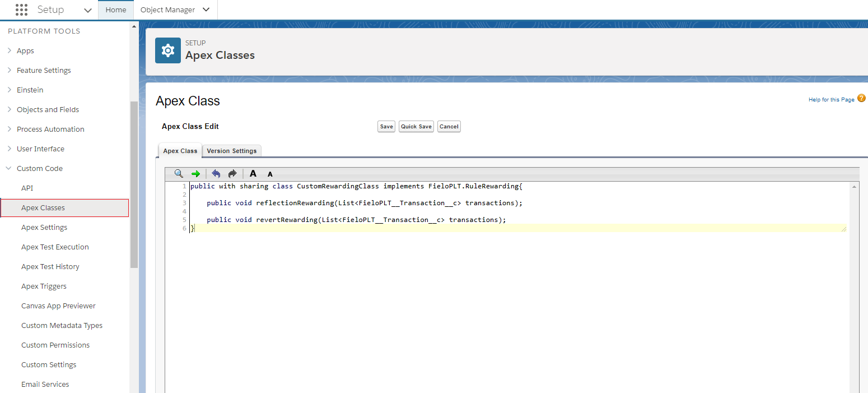Expand the Einstein section

tap(10, 90)
